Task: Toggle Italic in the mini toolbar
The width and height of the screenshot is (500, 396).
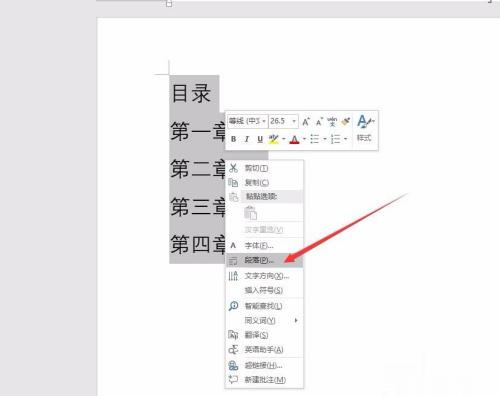Action: pos(246,139)
